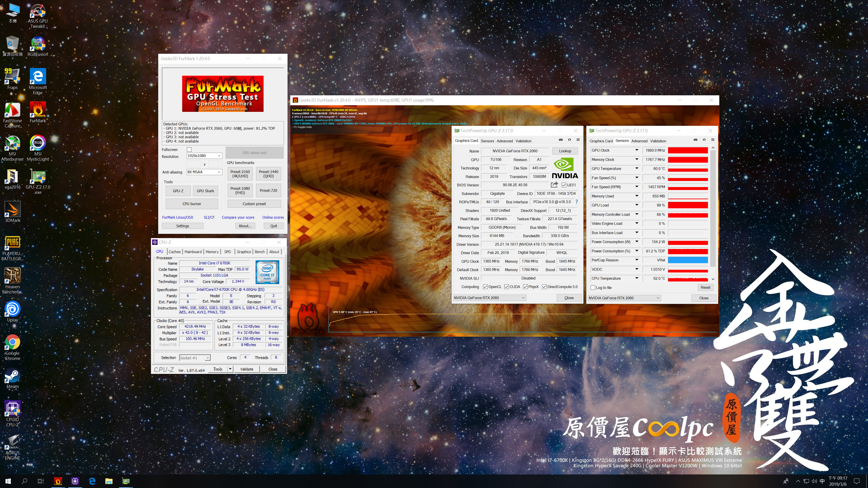
Task: Open Google Chrome desktop icon
Action: tap(12, 347)
